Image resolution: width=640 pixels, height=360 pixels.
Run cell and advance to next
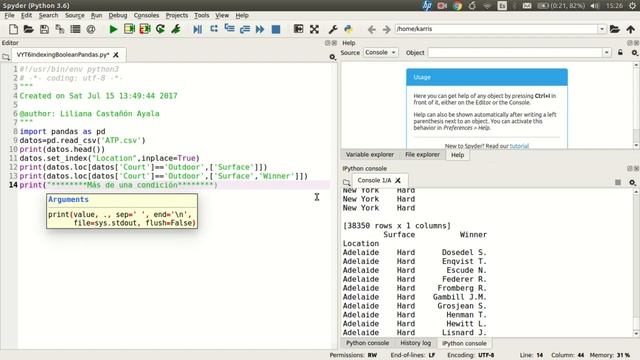[145, 29]
